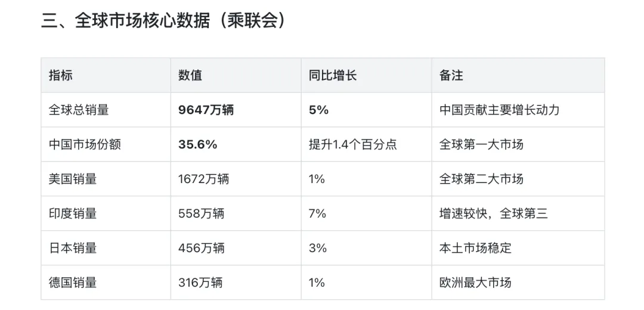Image resolution: width=644 pixels, height=310 pixels.
Task: Click the 美国销量 row label
Action: coord(73,179)
